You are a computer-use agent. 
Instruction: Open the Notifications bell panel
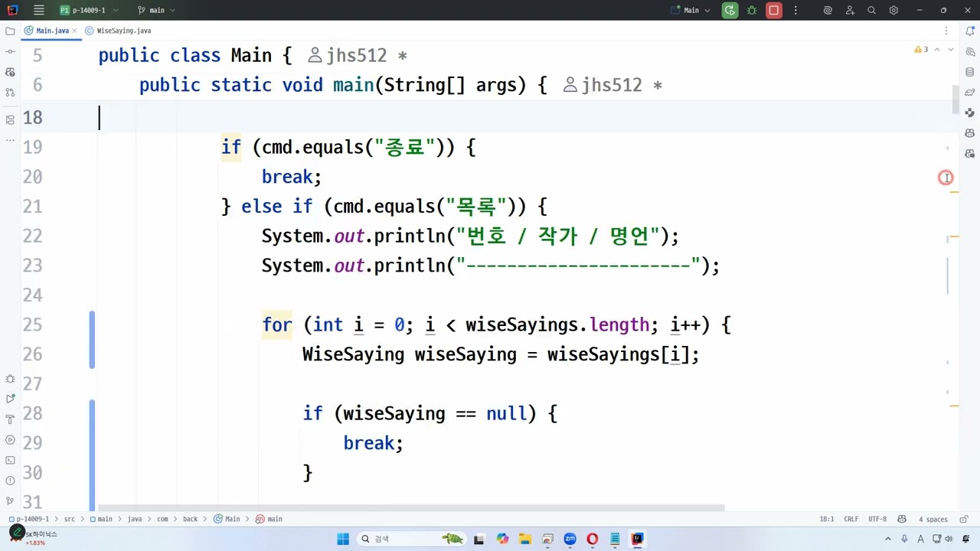[970, 31]
